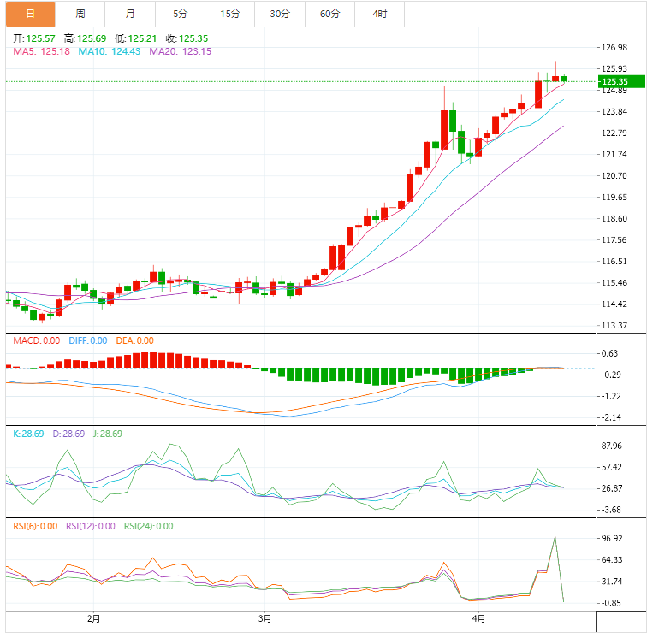Click the MA20: 123.15 indicator label
The image size is (653, 644).
point(180,52)
